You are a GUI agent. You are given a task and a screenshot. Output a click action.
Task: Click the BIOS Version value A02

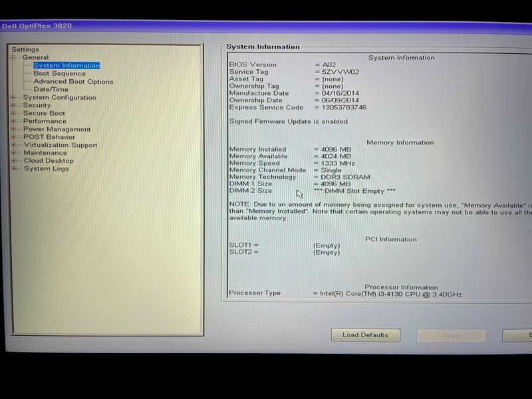[x=329, y=65]
